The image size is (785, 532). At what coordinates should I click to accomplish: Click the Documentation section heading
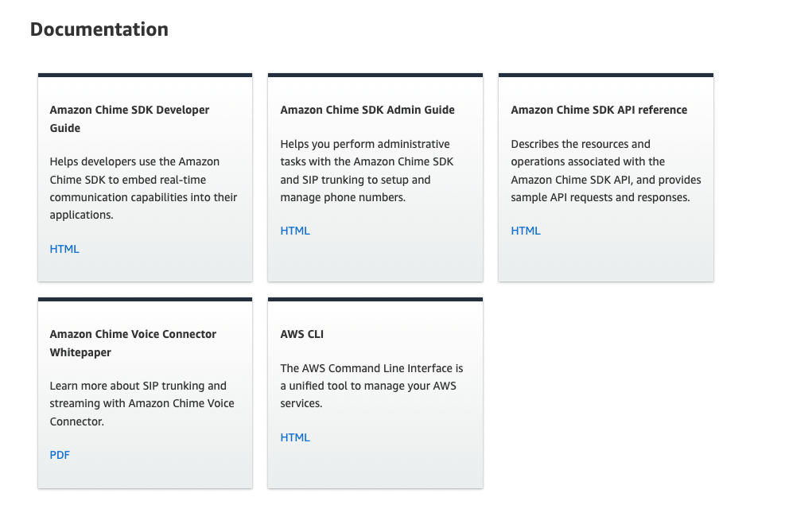pos(99,29)
